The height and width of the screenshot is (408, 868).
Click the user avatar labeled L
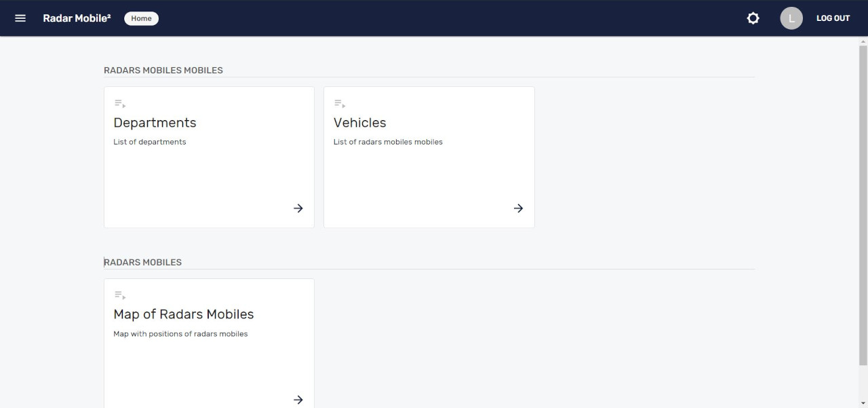[x=791, y=18]
